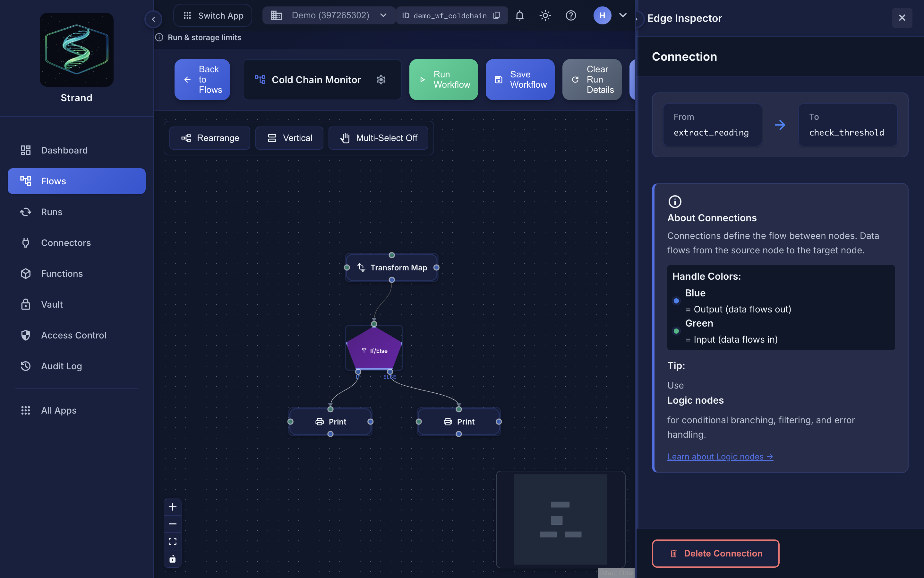Open All Apps in sidebar
The width and height of the screenshot is (924, 578).
[x=76, y=411]
